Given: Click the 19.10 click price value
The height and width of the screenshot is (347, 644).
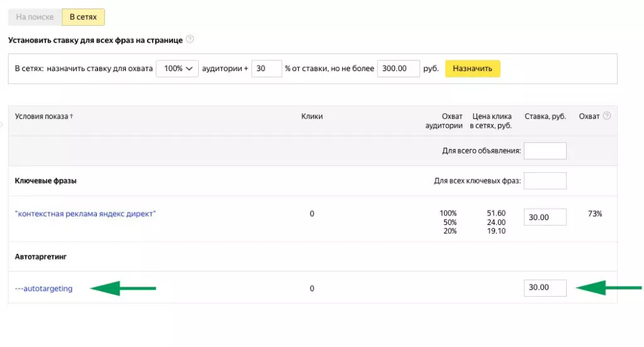Looking at the screenshot, I should point(496,231).
